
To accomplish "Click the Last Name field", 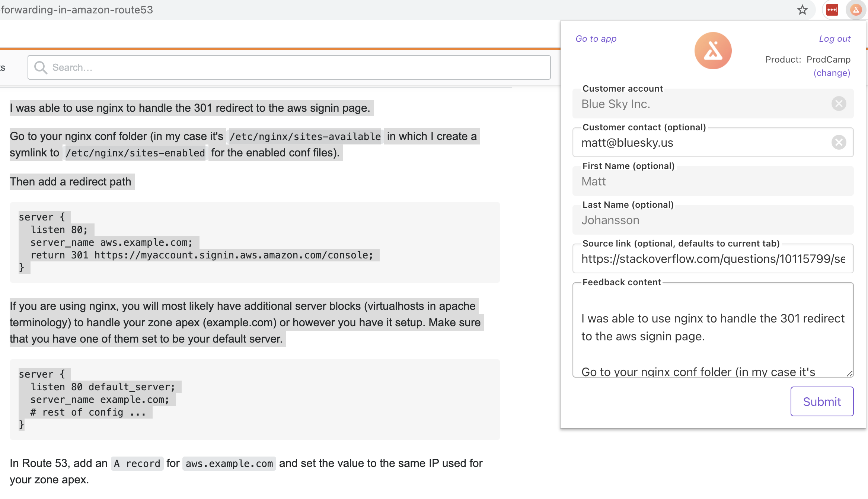I will click(713, 220).
